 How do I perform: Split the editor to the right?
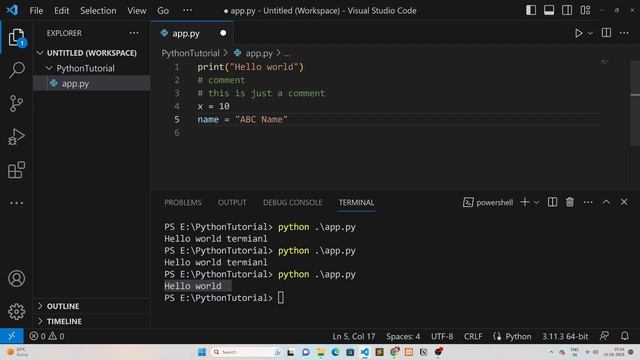tap(606, 33)
